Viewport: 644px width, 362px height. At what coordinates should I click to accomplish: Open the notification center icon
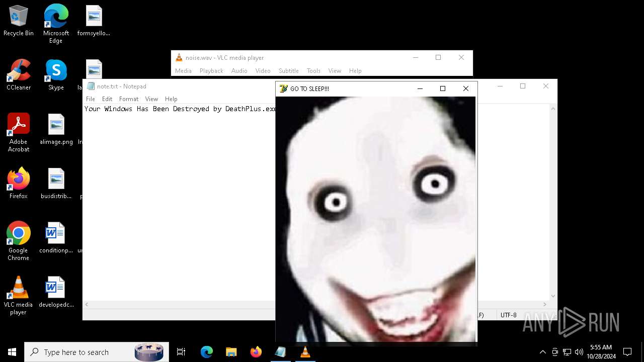pyautogui.click(x=627, y=352)
